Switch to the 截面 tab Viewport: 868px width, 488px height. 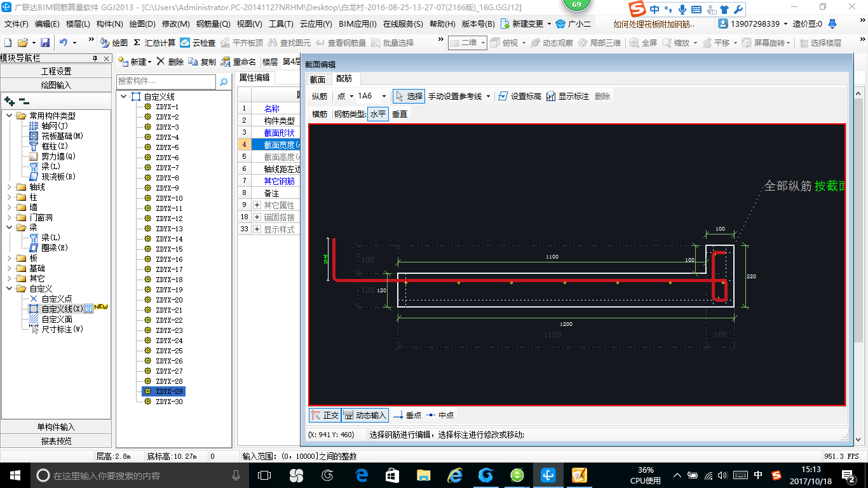coord(318,79)
